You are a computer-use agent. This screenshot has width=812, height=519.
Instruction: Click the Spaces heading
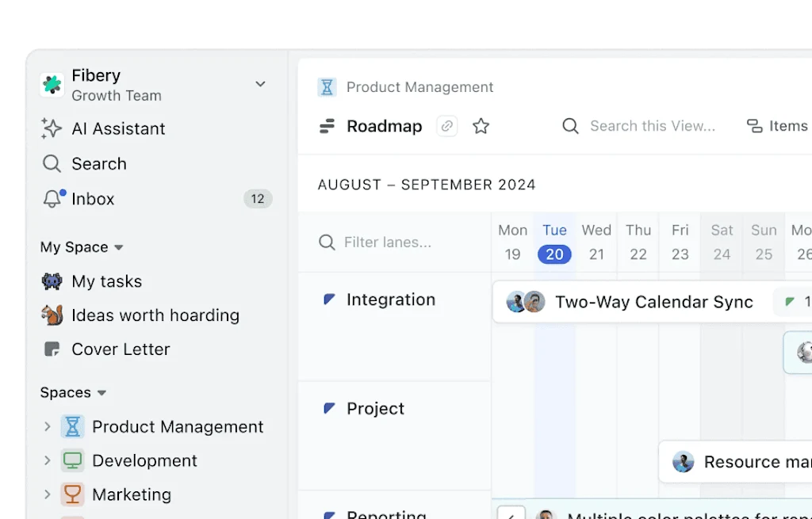[x=65, y=392]
